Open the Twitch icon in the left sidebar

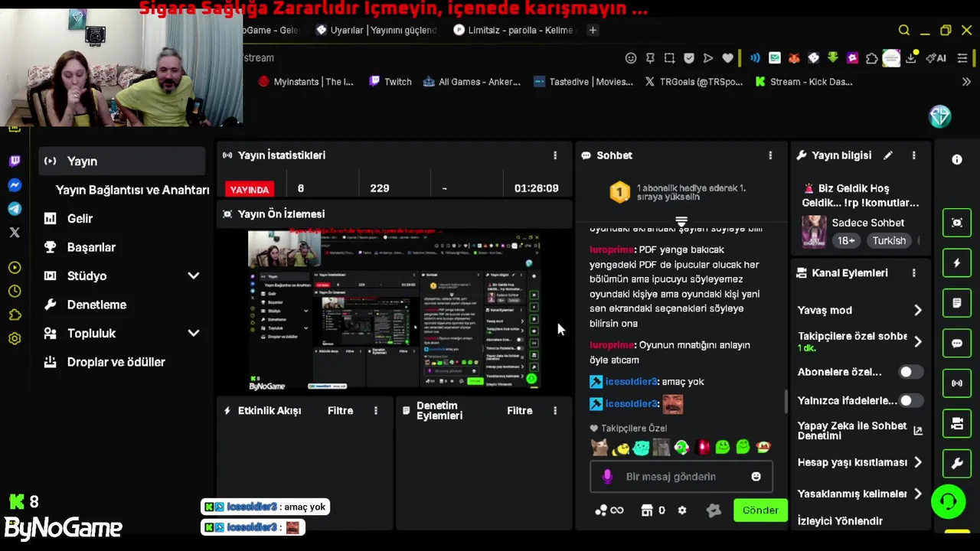tap(15, 161)
